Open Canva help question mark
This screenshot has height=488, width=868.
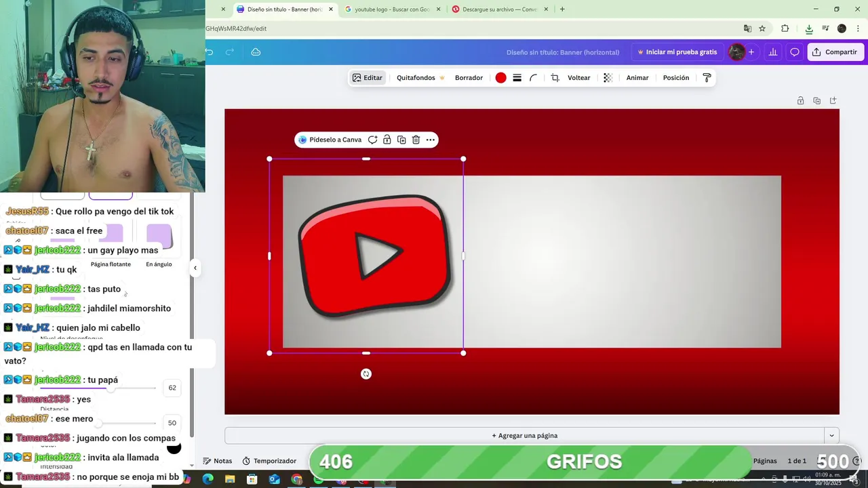coord(856,461)
